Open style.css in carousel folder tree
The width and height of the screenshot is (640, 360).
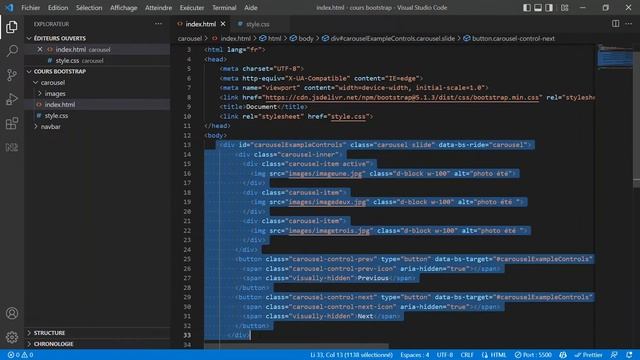tap(56, 116)
